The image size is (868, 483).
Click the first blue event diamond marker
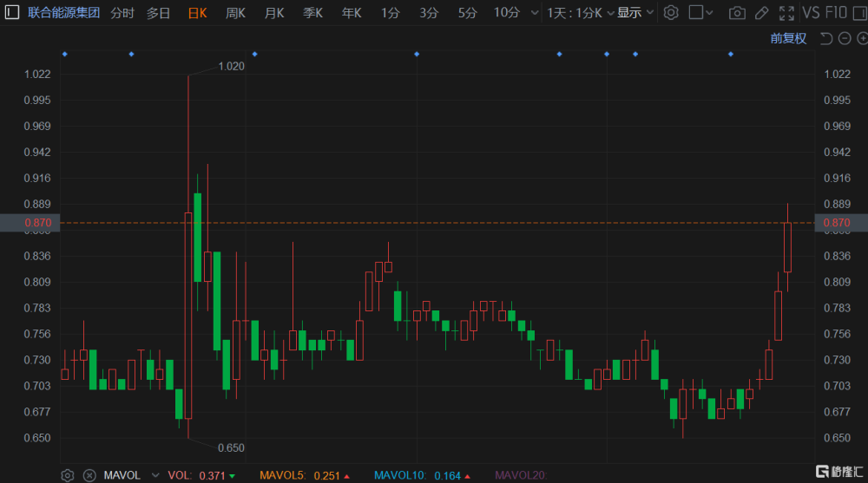point(65,55)
